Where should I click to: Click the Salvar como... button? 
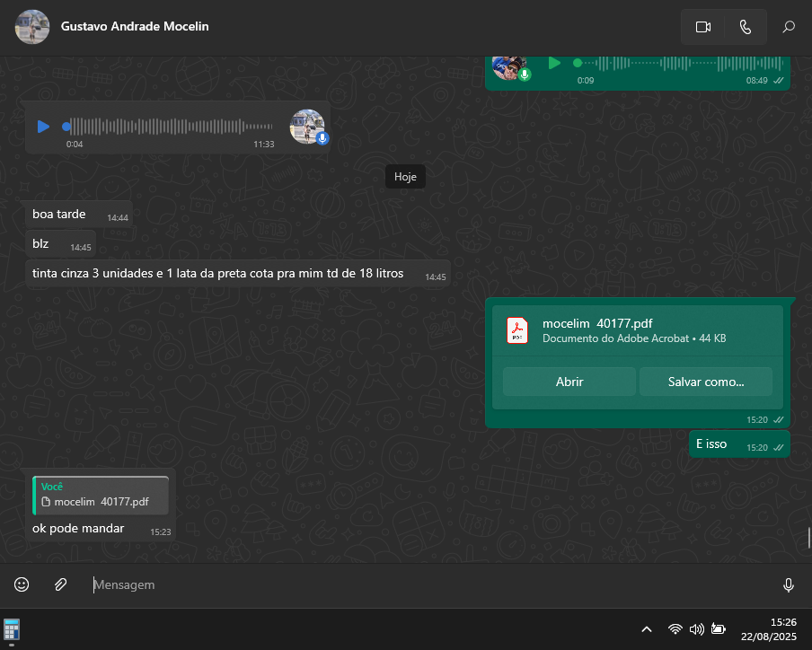click(x=705, y=382)
